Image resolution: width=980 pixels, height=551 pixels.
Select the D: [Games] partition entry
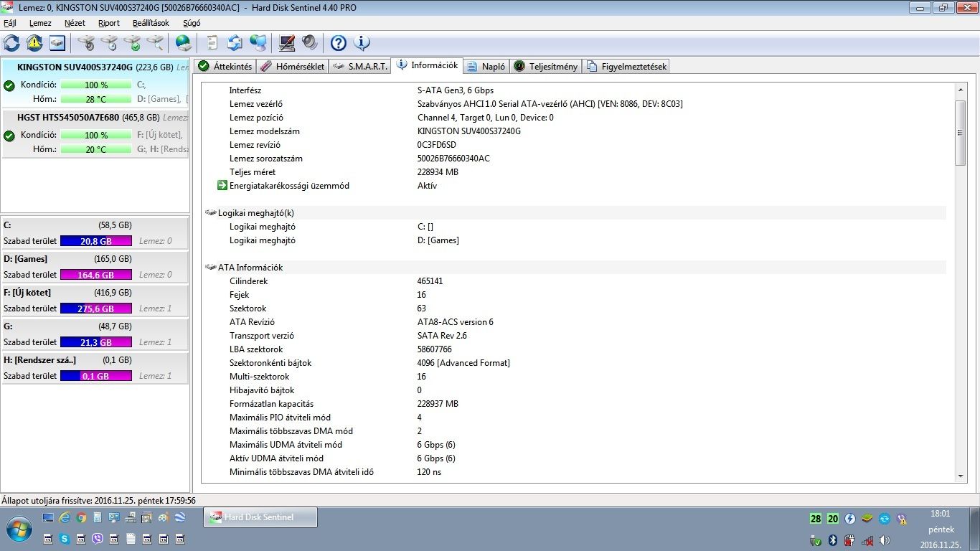(x=95, y=267)
